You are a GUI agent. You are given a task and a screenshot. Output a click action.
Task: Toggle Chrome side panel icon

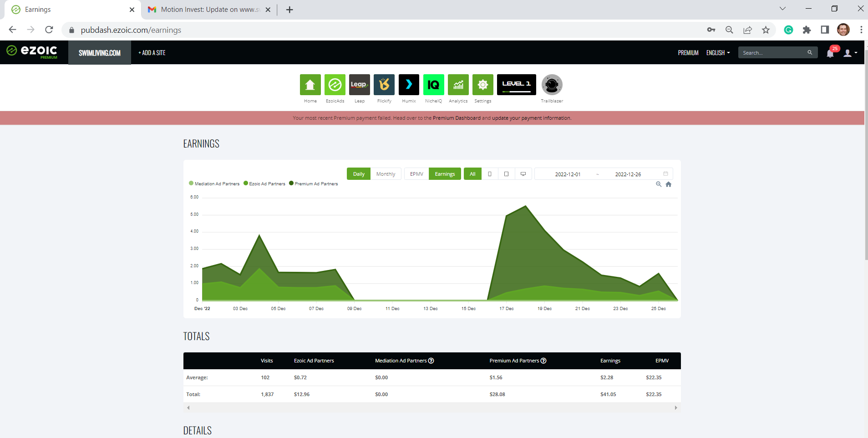pos(825,30)
